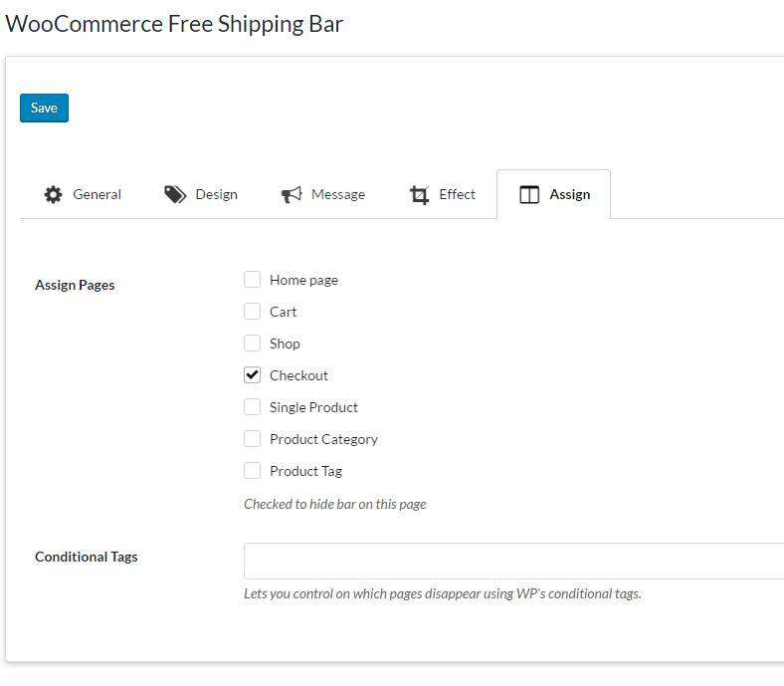The image size is (784, 686).
Task: Click the gear icon on General tab
Action: (53, 195)
